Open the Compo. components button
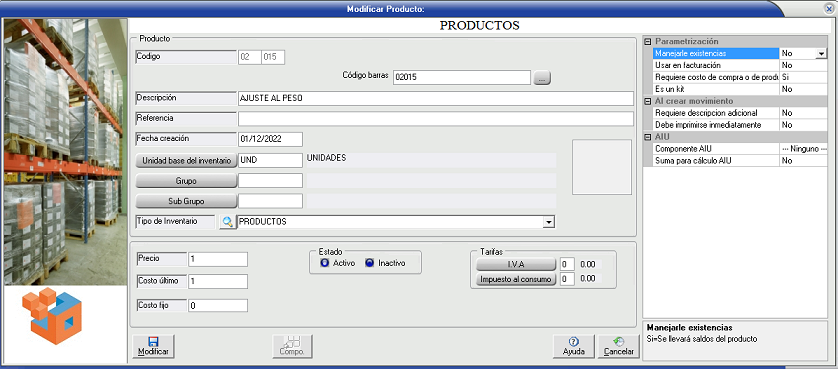The width and height of the screenshot is (838, 369). 292,347
